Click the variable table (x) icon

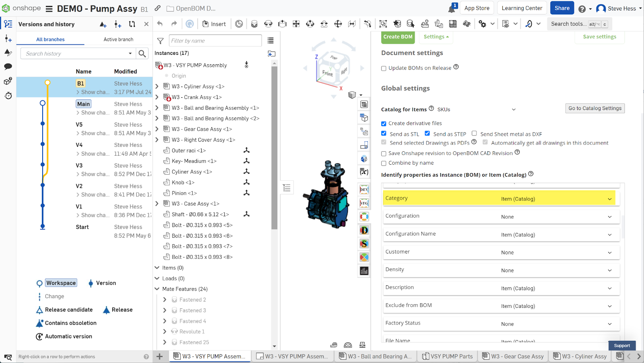pos(364,172)
